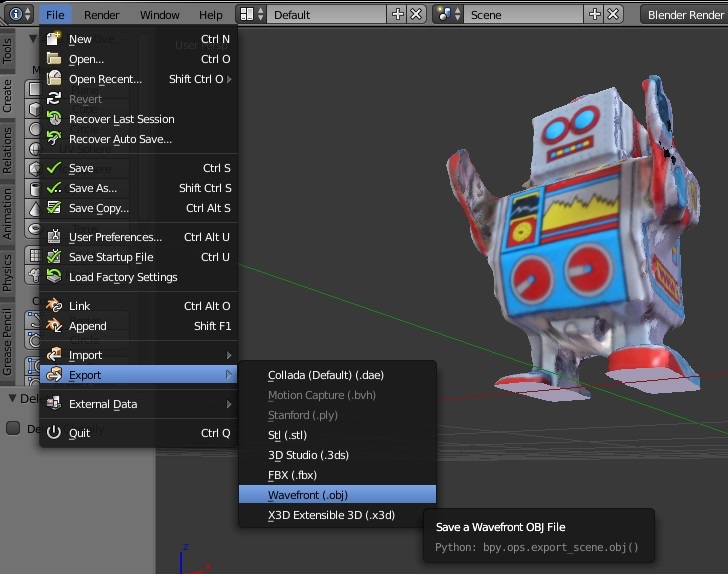Switch to the Grease Pencil tab
Image resolution: width=728 pixels, height=574 pixels.
[8, 342]
